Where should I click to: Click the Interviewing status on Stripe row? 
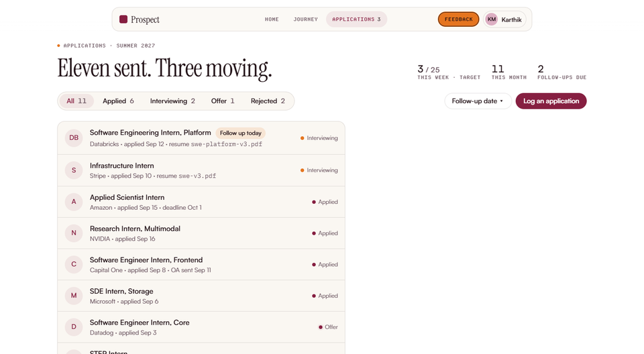(319, 170)
